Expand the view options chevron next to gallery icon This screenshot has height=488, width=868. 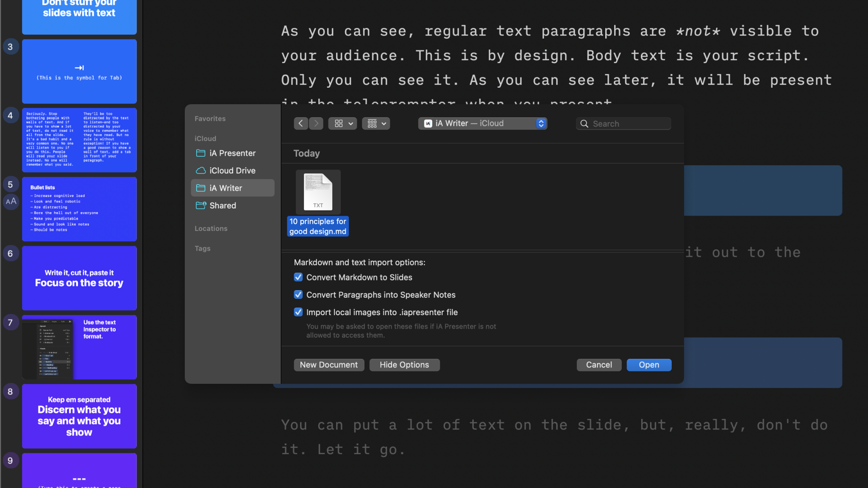350,123
